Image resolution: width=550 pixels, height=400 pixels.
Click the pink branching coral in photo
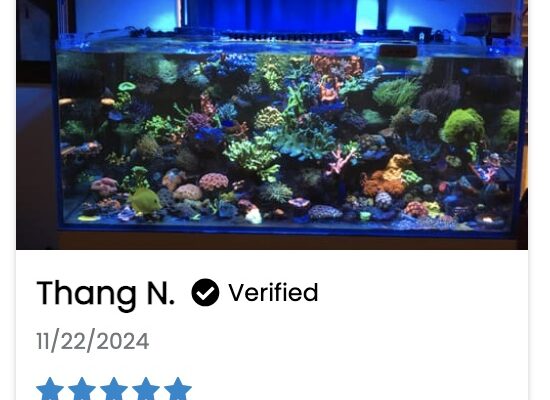point(339,162)
